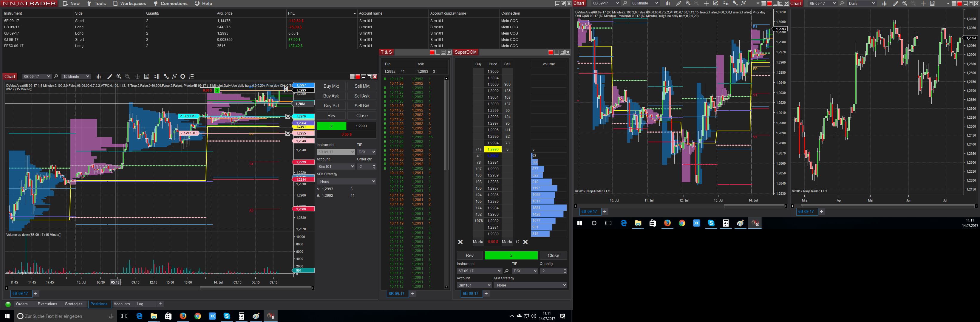Viewport: 980px width, 322px height.
Task: Open instrument dropdown in 15 Minute chart
Action: pos(36,76)
